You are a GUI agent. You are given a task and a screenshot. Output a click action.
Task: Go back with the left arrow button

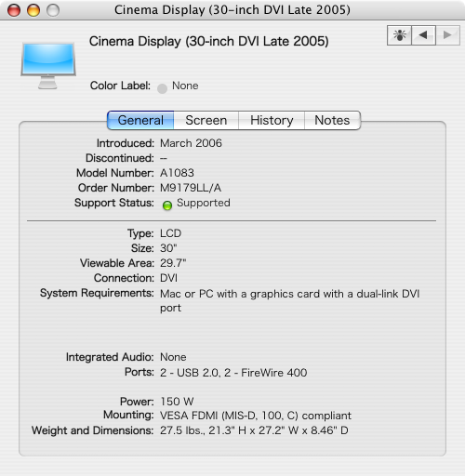coord(423,35)
